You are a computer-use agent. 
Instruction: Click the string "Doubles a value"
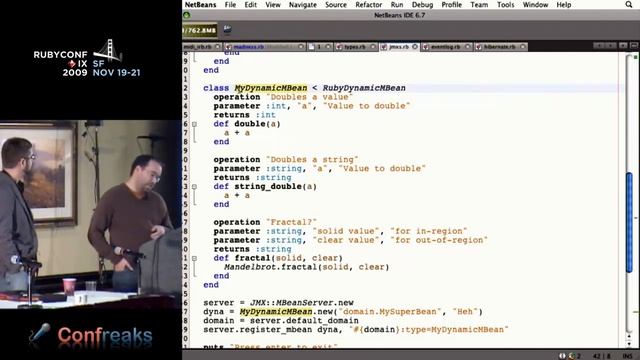[309, 97]
